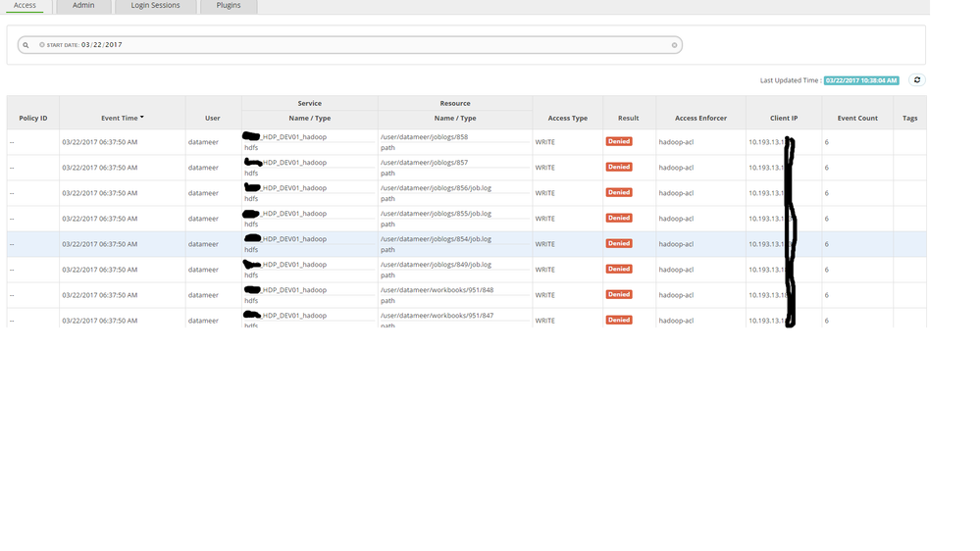Click the /user/datameer/workbooks/951/848 resource path
980x551 pixels.
tap(437, 289)
